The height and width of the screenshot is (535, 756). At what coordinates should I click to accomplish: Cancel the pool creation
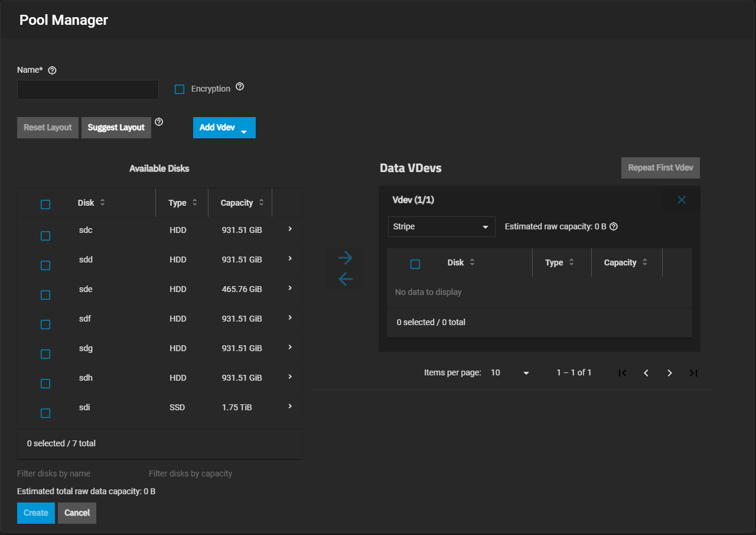tap(77, 513)
